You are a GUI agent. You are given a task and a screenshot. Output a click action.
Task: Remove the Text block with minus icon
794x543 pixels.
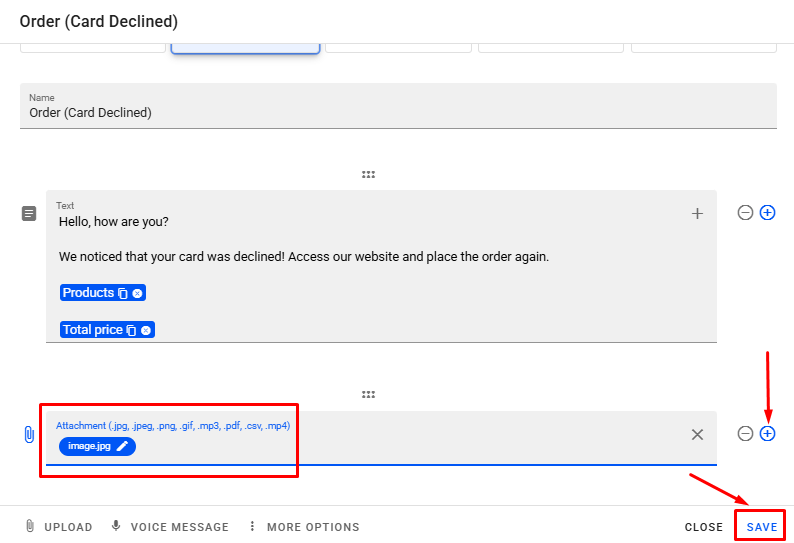pyautogui.click(x=745, y=213)
